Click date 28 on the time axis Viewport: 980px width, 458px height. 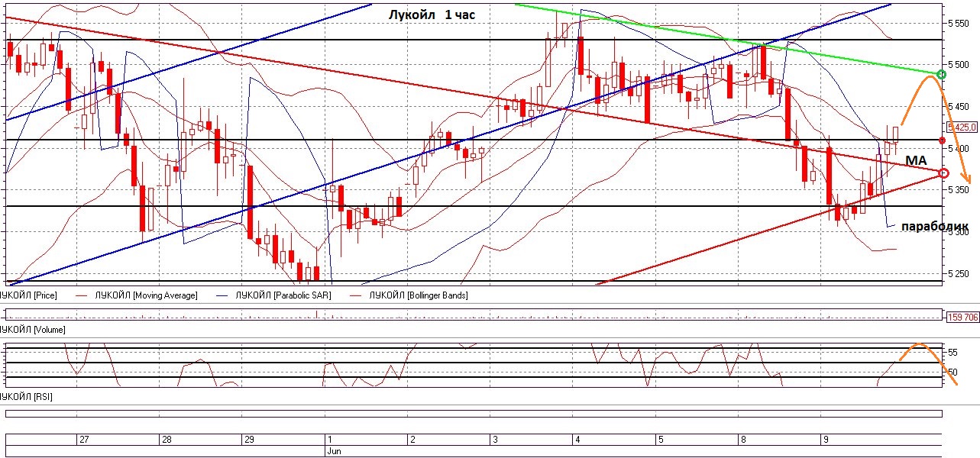click(x=167, y=440)
